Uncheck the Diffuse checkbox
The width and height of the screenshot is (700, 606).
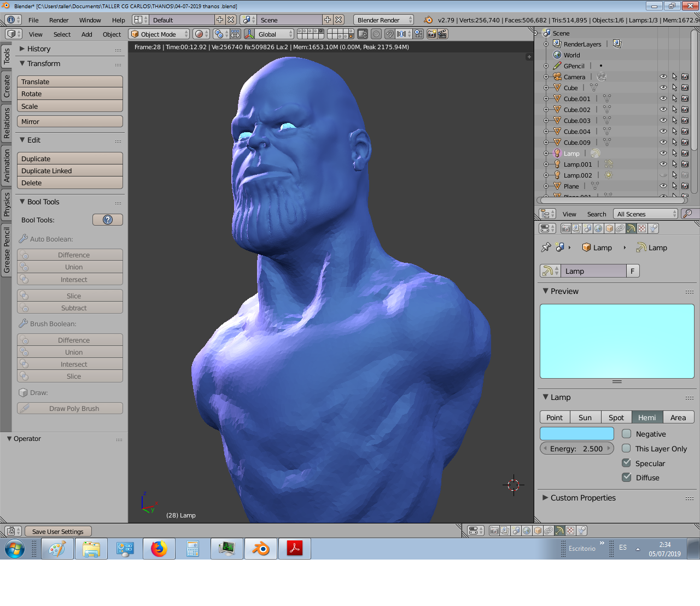click(627, 478)
